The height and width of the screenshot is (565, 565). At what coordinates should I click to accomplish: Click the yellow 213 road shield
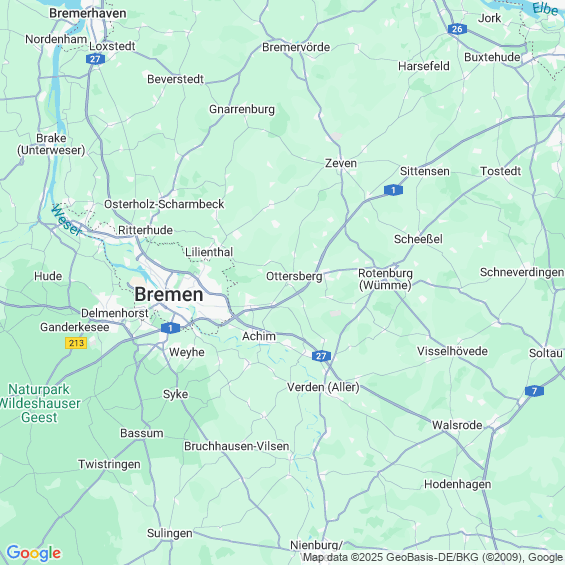[x=76, y=343]
